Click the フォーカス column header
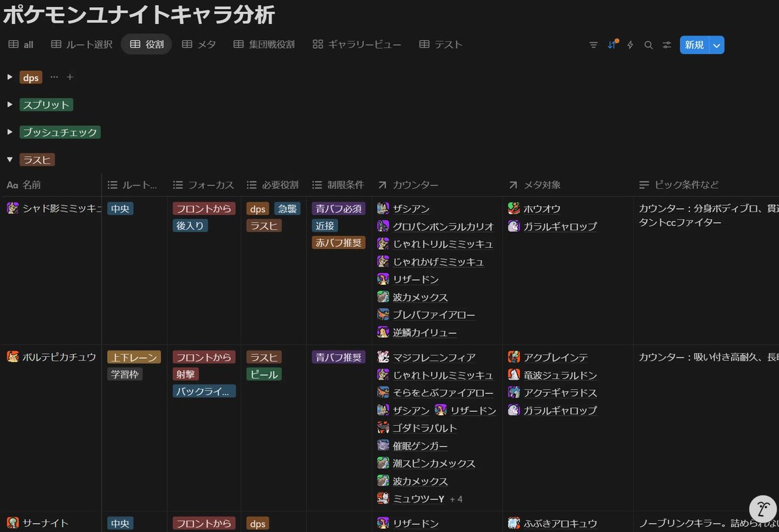This screenshot has width=779, height=532. [x=204, y=185]
